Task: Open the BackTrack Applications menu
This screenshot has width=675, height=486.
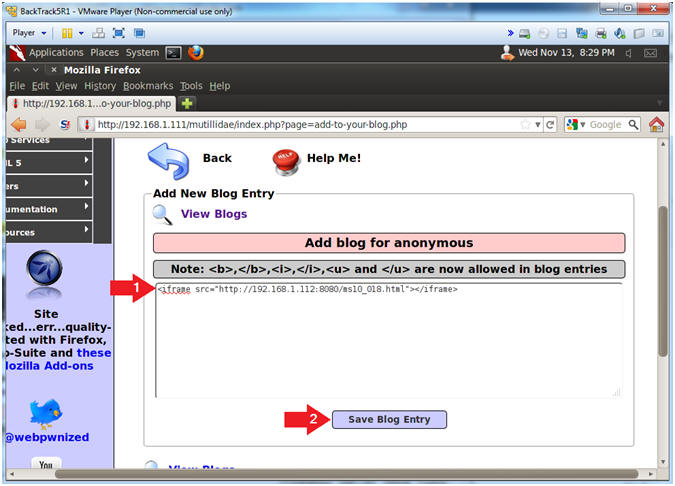Action: click(x=56, y=53)
